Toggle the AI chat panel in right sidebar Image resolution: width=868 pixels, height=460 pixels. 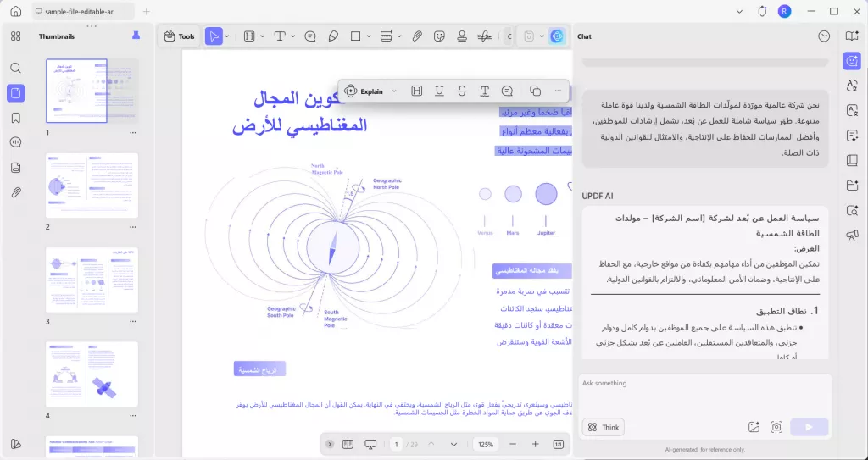click(852, 61)
